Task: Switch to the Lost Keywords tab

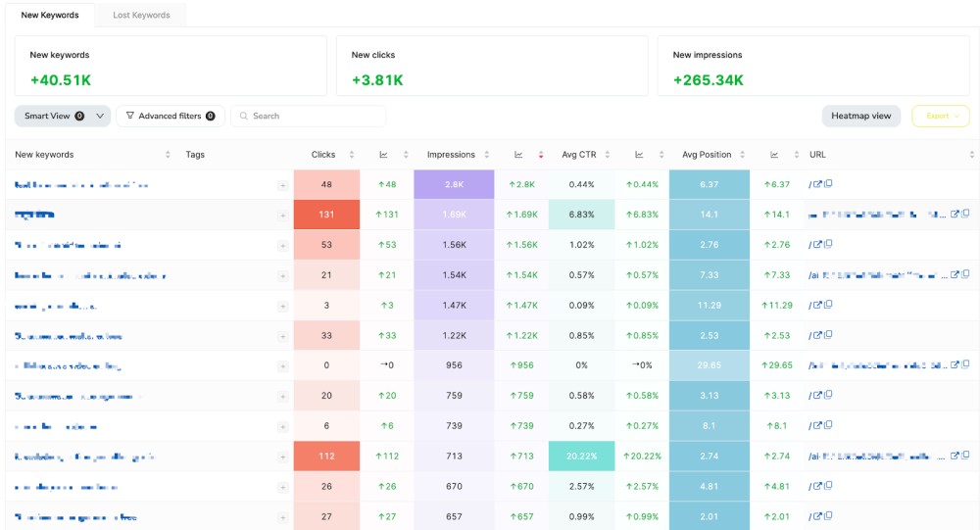Action: click(141, 15)
